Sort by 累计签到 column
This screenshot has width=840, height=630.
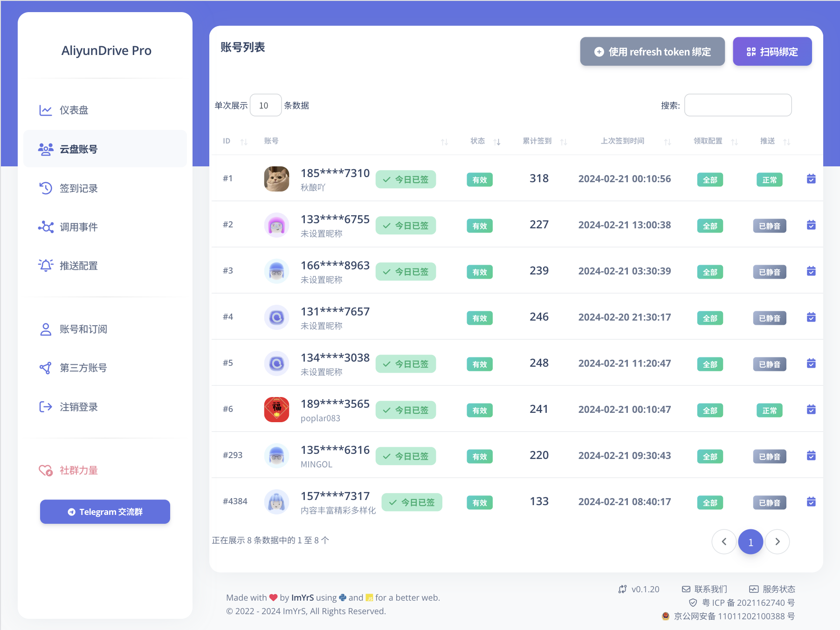pos(564,142)
